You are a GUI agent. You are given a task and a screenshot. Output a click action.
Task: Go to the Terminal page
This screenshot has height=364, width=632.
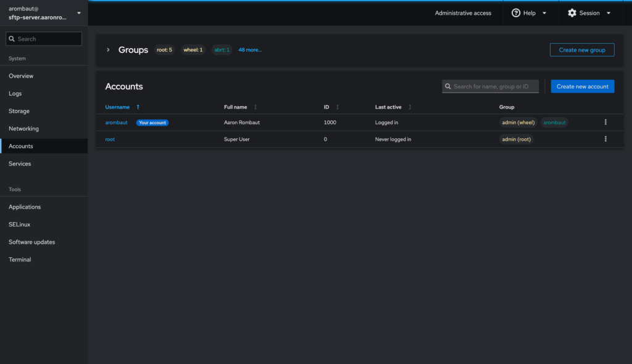pyautogui.click(x=20, y=260)
